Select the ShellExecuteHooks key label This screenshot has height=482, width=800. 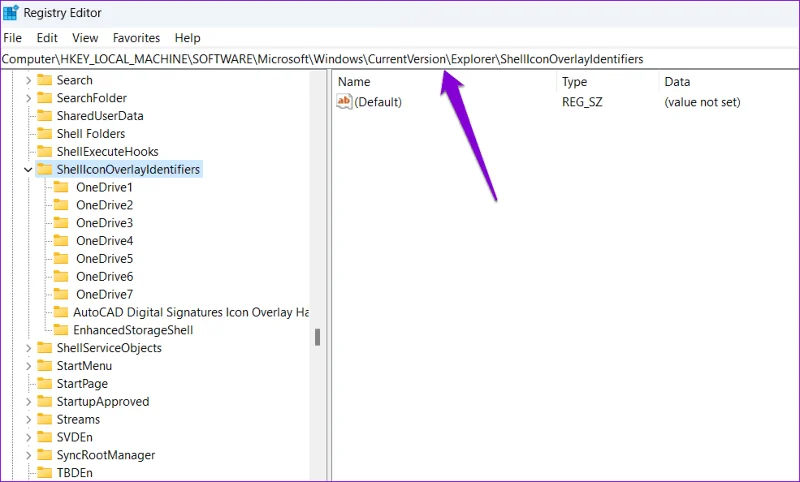(x=108, y=151)
